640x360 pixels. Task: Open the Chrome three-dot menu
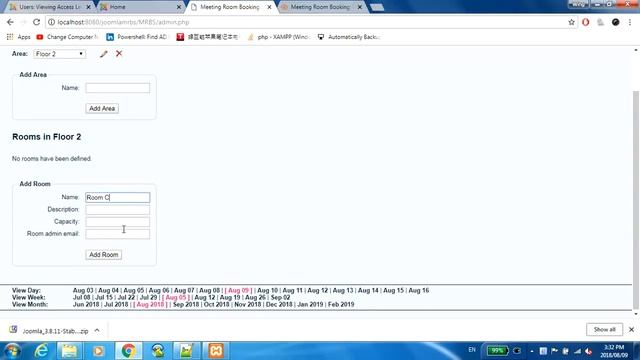(631, 22)
